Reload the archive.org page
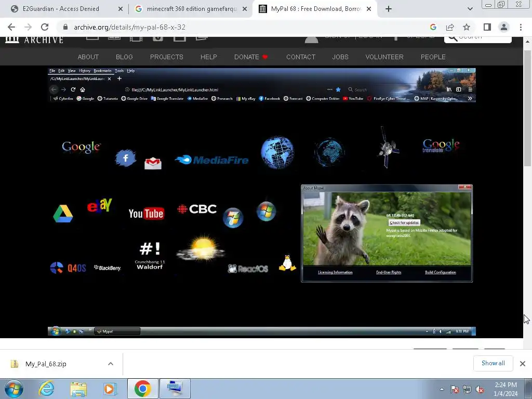Image resolution: width=532 pixels, height=399 pixels. coord(45,27)
